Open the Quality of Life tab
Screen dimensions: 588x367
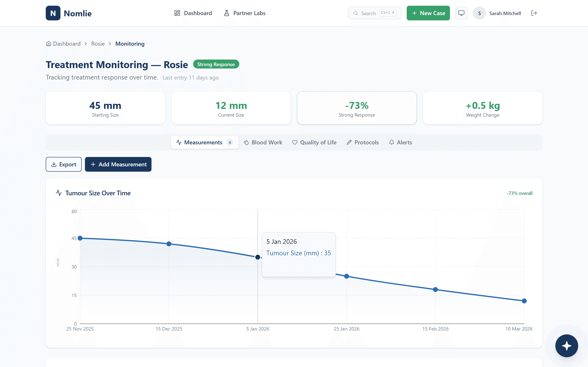(x=314, y=143)
